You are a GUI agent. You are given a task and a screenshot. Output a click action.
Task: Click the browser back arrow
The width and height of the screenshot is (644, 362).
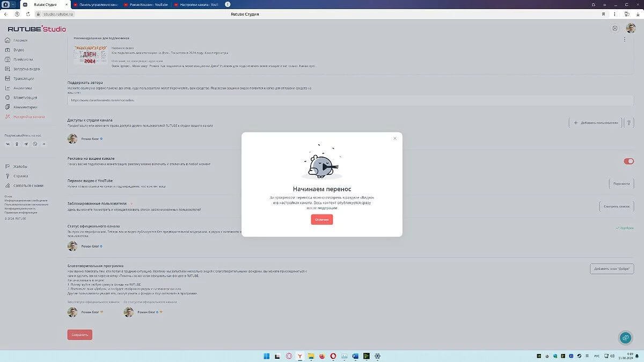click(x=6, y=14)
